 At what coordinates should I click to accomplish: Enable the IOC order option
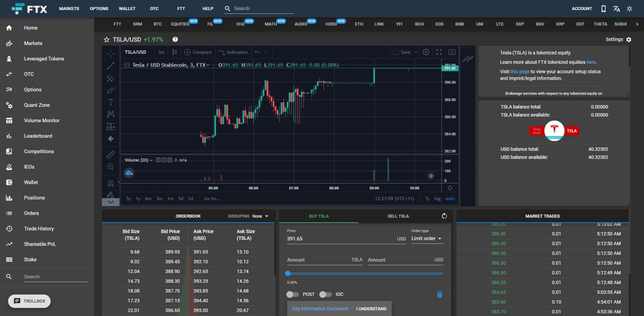tap(326, 294)
